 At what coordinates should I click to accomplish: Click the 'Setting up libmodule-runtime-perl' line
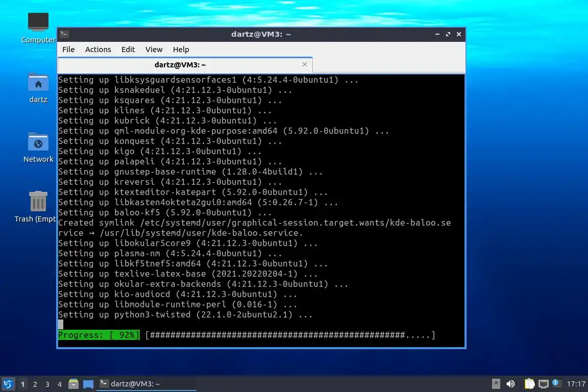[x=178, y=304]
